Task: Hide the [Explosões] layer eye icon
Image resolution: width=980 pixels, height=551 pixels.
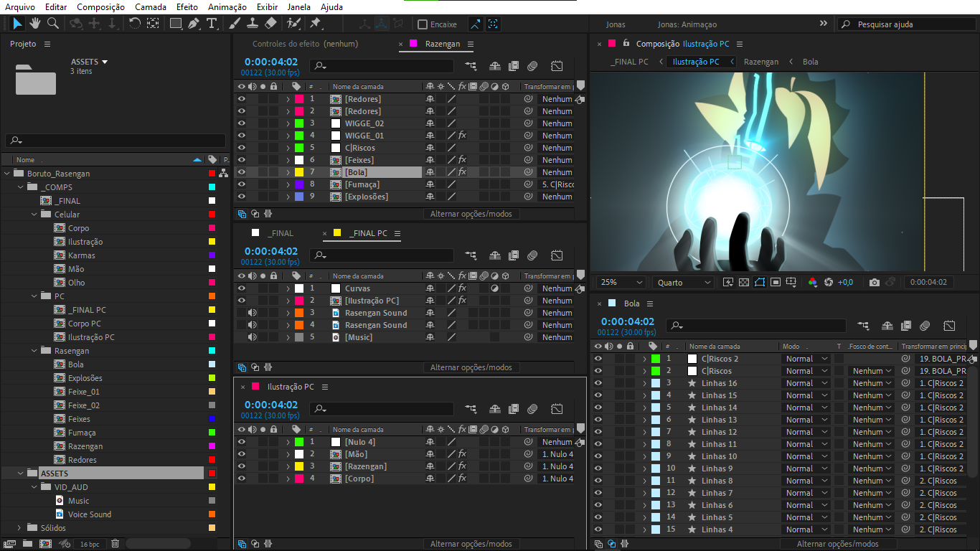Action: click(x=241, y=197)
